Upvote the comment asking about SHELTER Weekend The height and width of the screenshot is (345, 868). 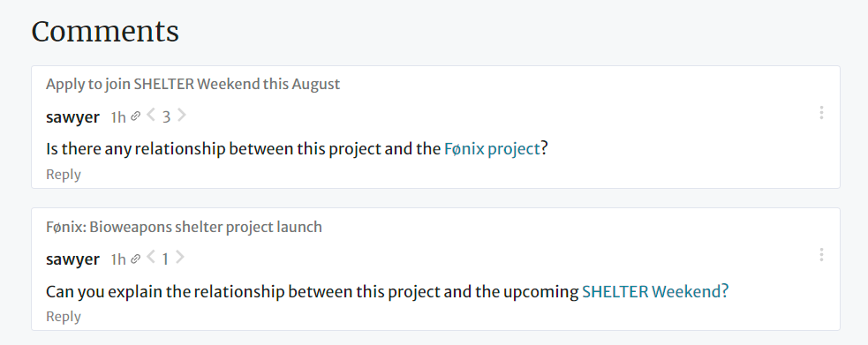point(180,259)
